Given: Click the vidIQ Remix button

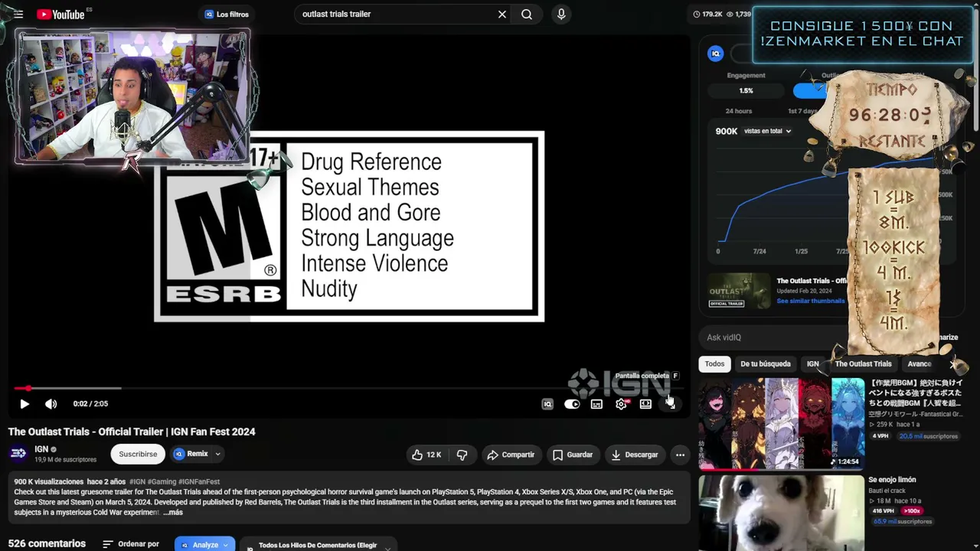Looking at the screenshot, I should click(x=191, y=454).
